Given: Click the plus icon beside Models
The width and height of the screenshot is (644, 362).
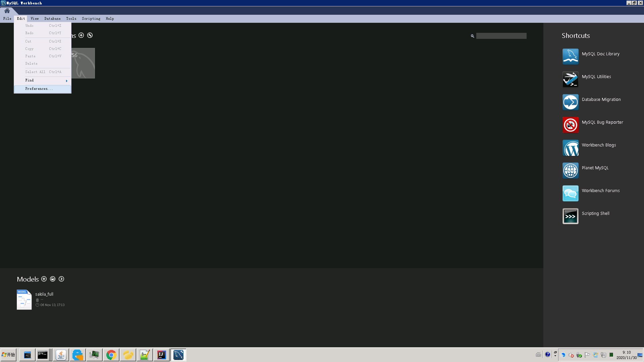Looking at the screenshot, I should point(44,279).
